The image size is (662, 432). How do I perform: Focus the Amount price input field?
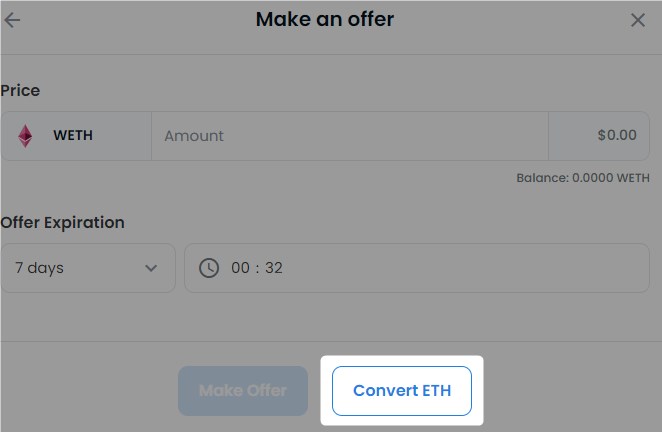[x=350, y=136]
